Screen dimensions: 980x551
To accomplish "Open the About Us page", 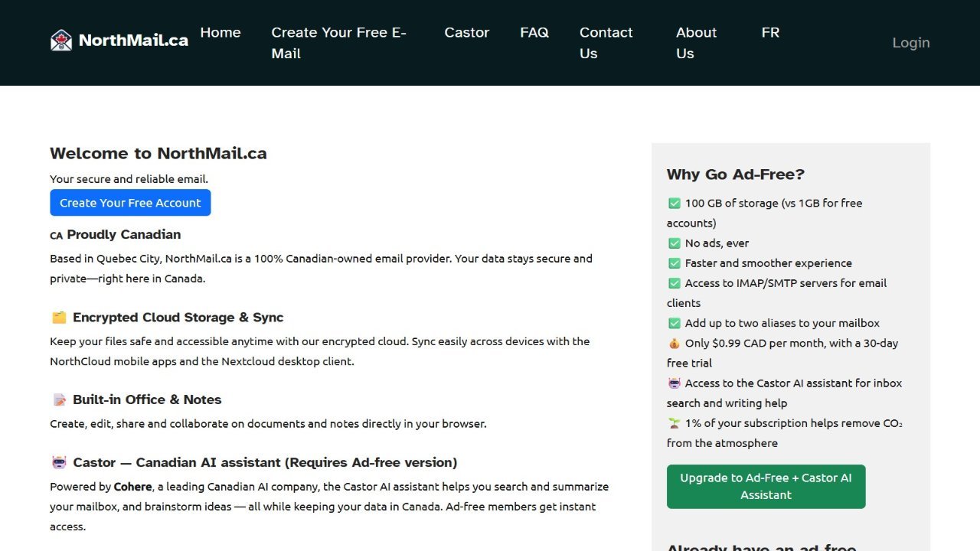I will 697,43.
